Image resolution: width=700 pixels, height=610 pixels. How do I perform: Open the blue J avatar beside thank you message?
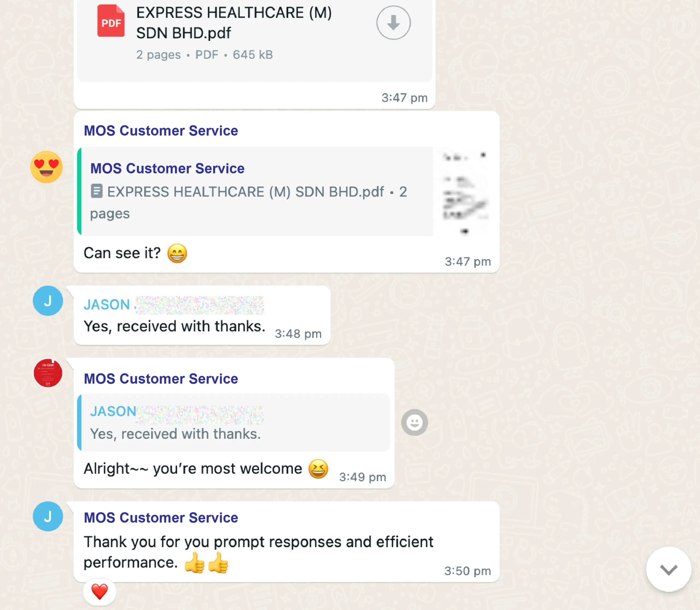pos(48,516)
